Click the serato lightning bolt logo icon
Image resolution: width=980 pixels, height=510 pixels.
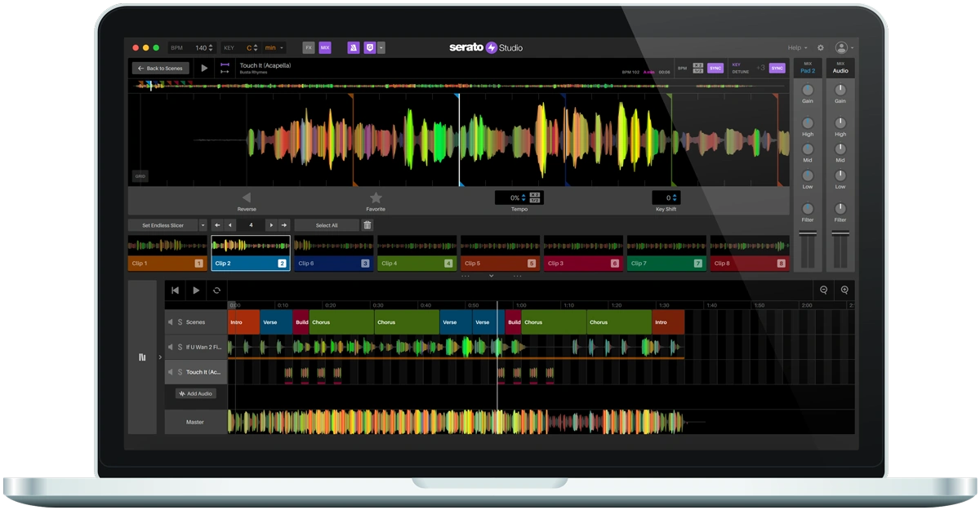tap(491, 48)
